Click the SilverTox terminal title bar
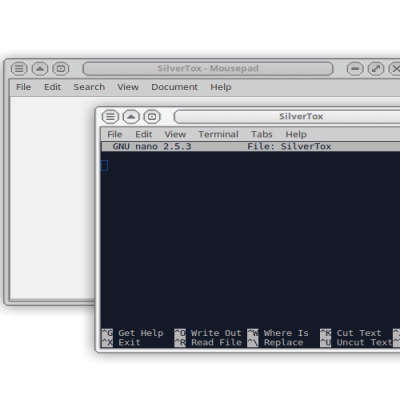This screenshot has height=400, width=400. 287,117
